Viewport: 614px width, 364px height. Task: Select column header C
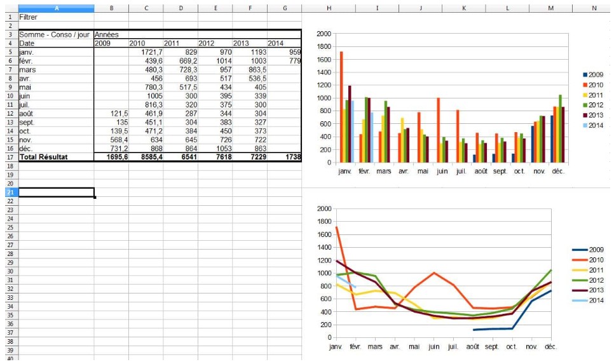click(x=146, y=8)
